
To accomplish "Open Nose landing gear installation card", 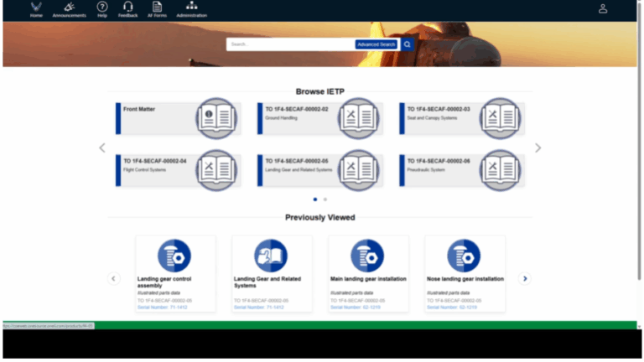I will click(465, 274).
